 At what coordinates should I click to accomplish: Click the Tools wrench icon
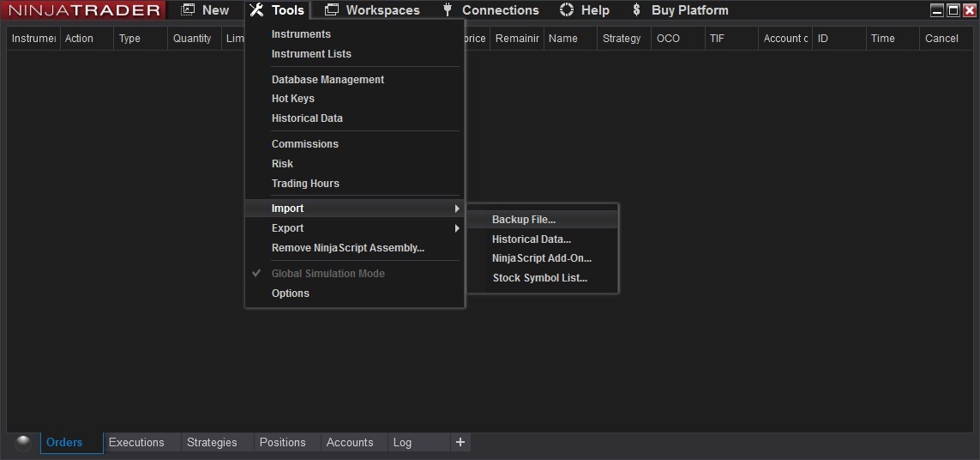coord(256,10)
